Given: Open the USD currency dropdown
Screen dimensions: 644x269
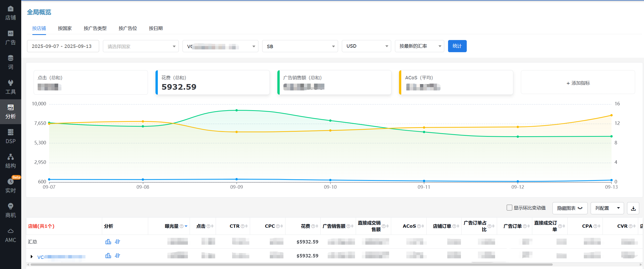Looking at the screenshot, I should coord(366,46).
